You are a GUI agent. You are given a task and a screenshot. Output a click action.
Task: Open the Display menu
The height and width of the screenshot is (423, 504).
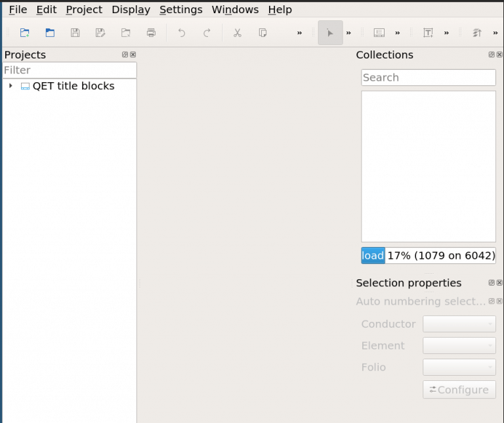point(131,10)
